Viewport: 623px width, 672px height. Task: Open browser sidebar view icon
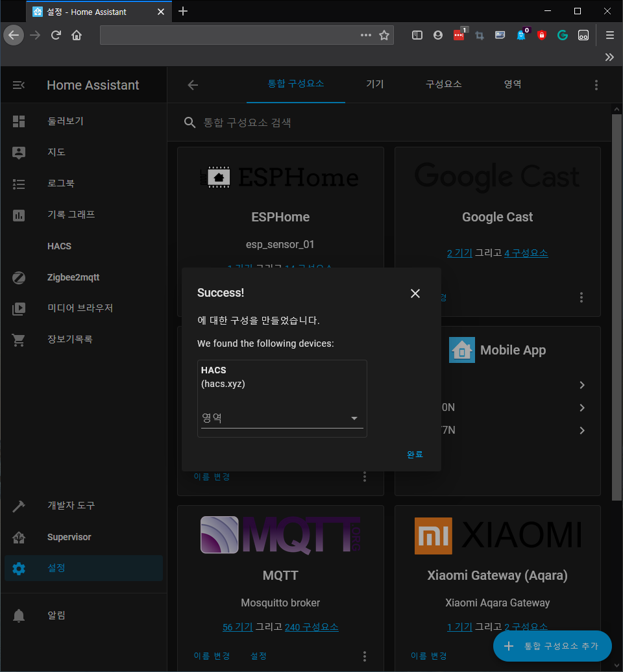(x=417, y=35)
